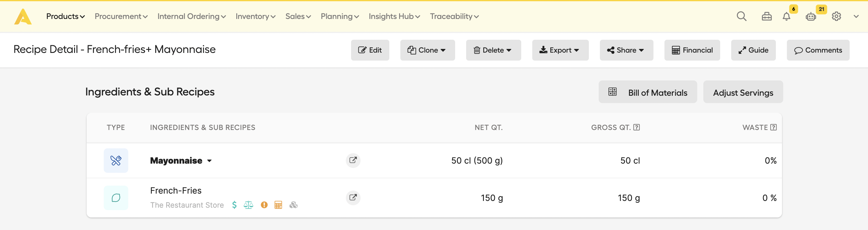Click the notifications bell icon

pyautogui.click(x=786, y=16)
